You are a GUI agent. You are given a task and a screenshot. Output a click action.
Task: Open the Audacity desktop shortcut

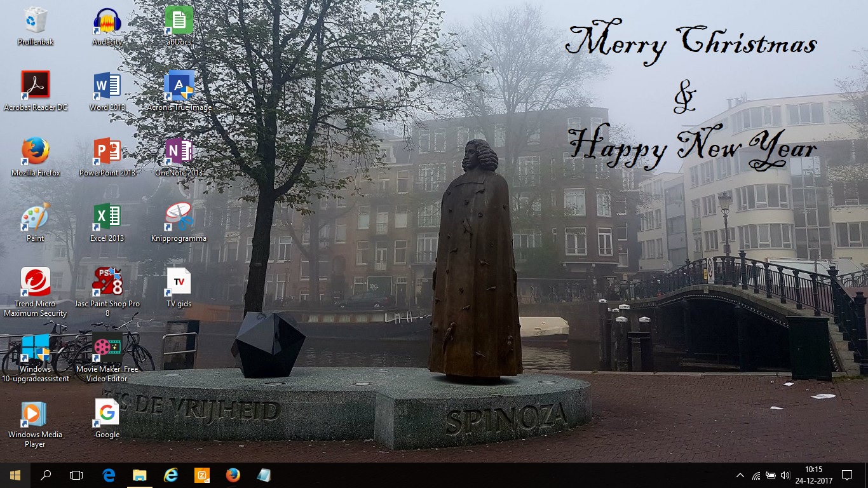(x=107, y=22)
